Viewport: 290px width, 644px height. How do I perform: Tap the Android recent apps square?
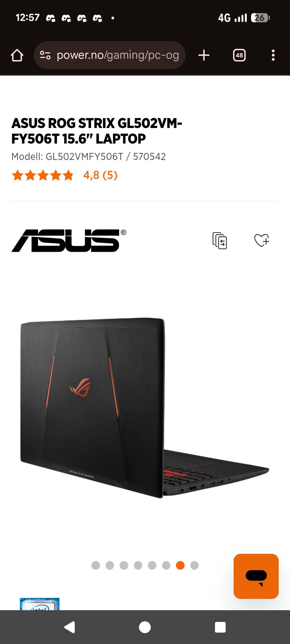(220, 627)
